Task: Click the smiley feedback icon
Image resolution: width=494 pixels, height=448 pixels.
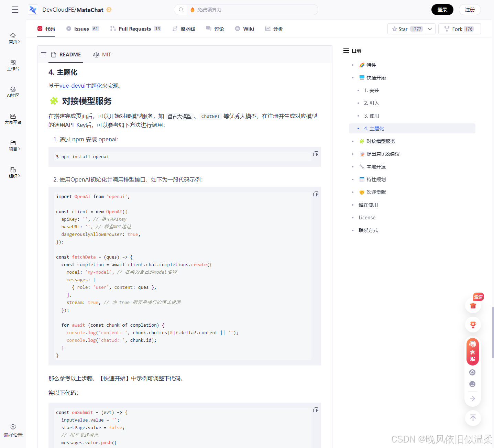Action: [472, 384]
